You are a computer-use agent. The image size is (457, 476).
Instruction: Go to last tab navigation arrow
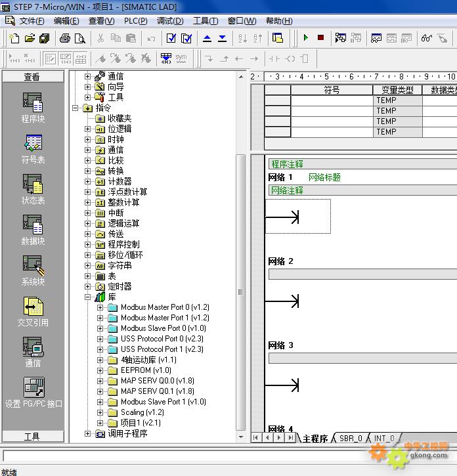[291, 438]
